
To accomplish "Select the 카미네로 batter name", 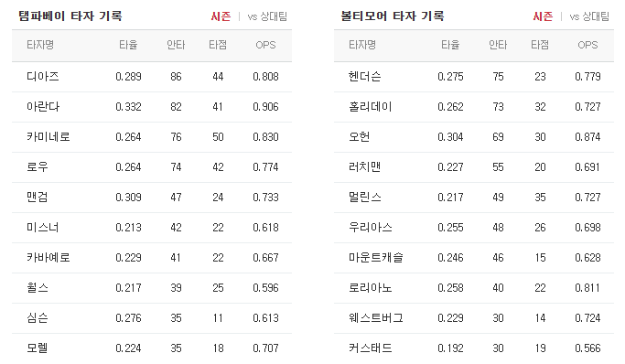I will click(x=48, y=137).
